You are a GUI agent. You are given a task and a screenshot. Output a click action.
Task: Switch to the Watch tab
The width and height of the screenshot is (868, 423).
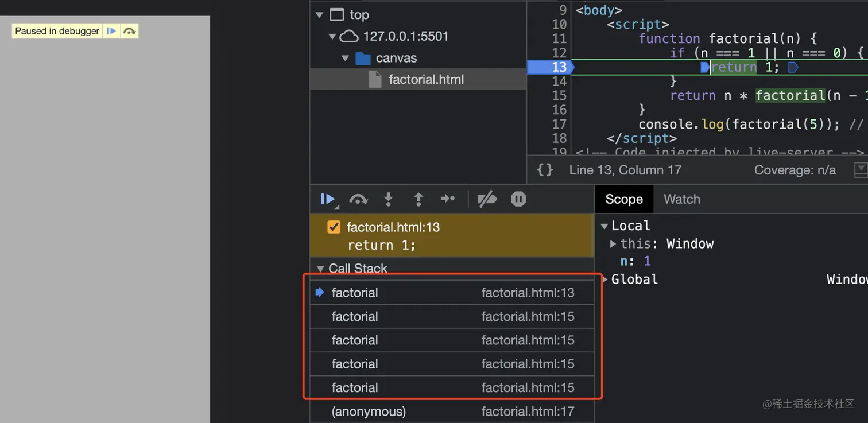coord(681,199)
